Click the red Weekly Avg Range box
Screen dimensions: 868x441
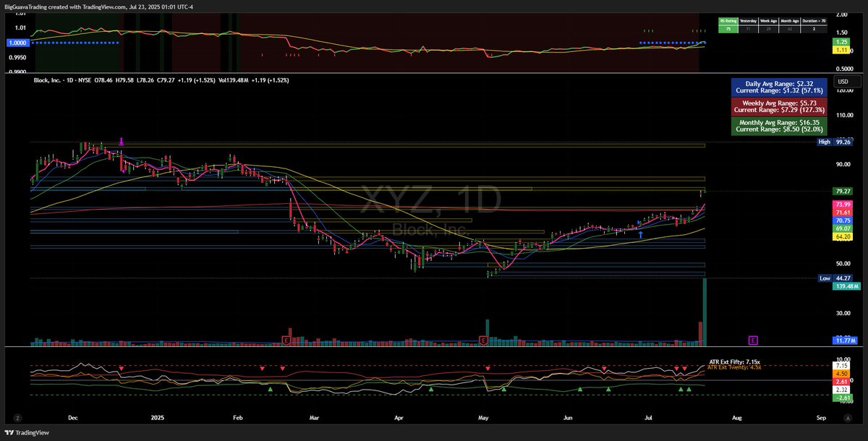pos(779,106)
